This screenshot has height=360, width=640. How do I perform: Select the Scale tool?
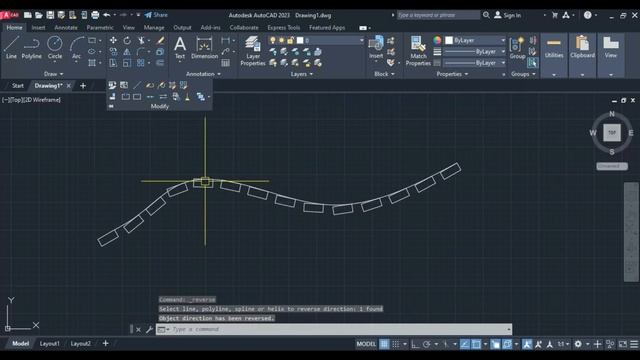pos(127,63)
